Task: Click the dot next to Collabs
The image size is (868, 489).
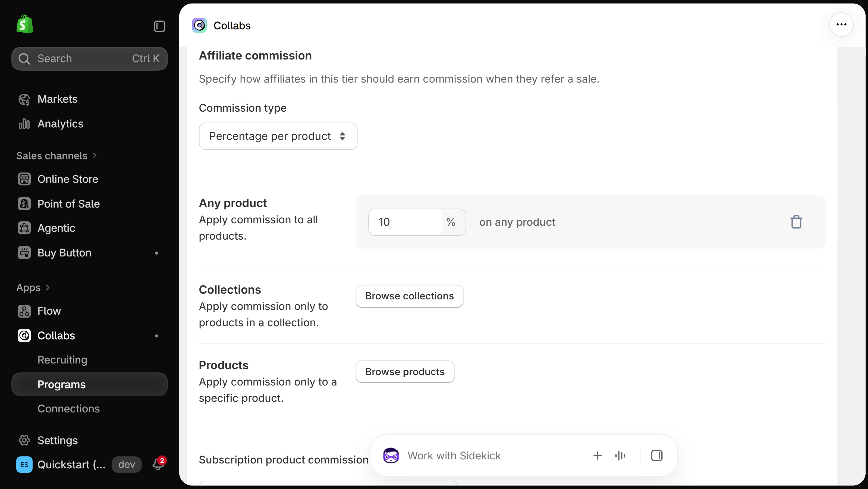Action: [156, 336]
